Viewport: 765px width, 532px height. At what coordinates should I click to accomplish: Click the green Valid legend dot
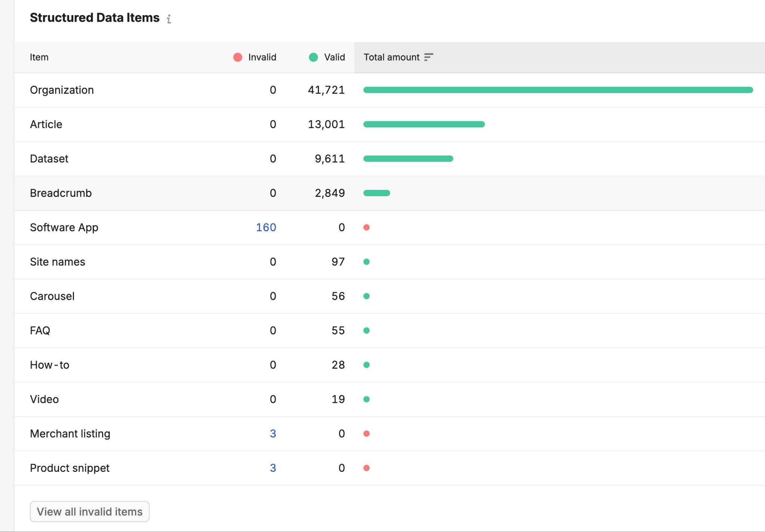pos(313,57)
